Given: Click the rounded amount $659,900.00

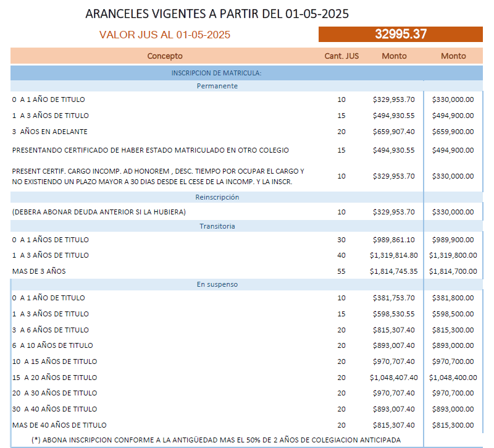Looking at the screenshot, I should point(453,132).
